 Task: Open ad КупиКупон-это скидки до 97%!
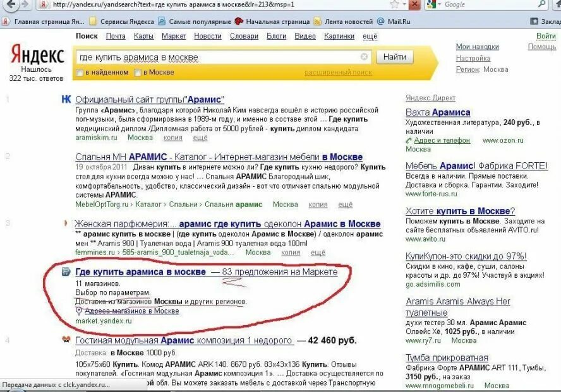click(466, 256)
